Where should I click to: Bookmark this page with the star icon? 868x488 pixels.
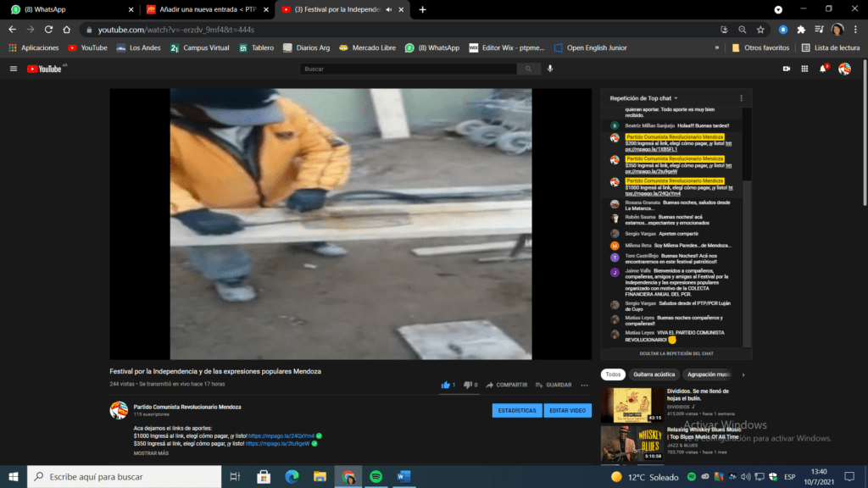pyautogui.click(x=760, y=29)
